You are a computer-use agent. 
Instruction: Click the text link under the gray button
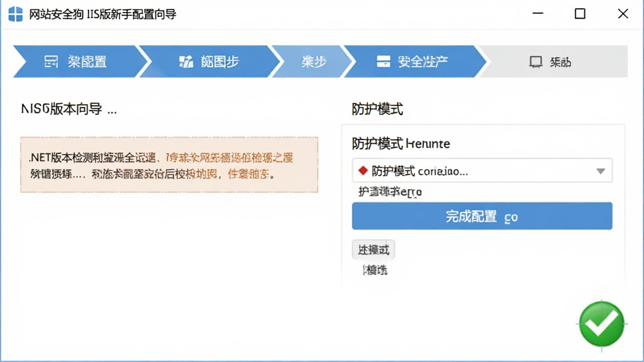(375, 270)
